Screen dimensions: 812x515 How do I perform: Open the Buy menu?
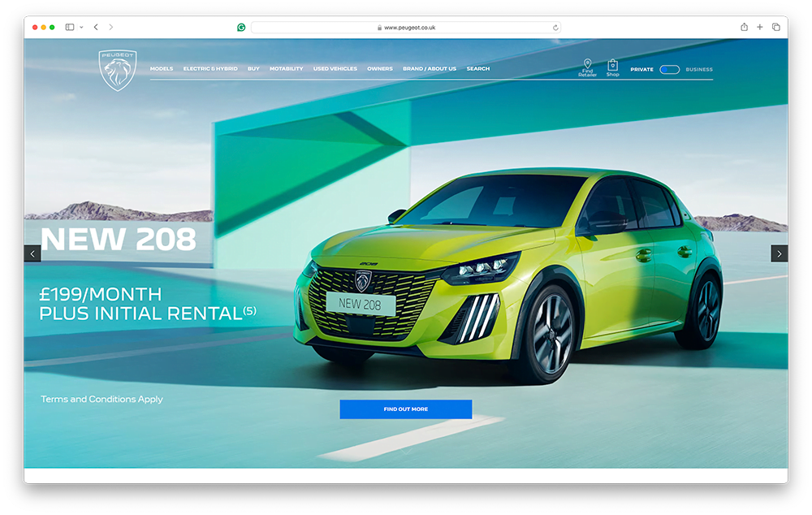coord(253,68)
